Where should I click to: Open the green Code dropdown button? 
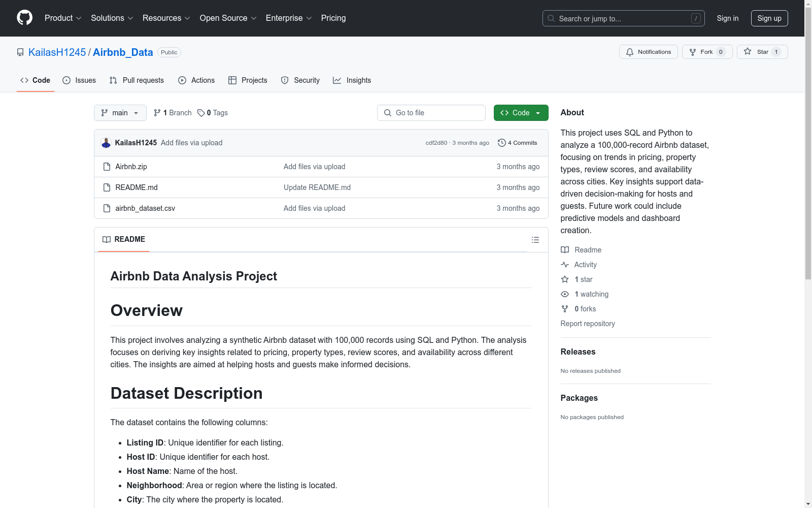[x=521, y=113]
